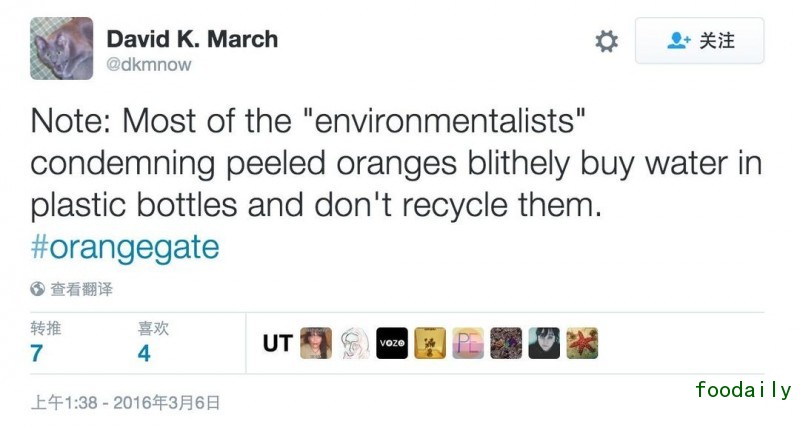Open the long-haired woman's photo avatar
The image size is (800, 427).
pyautogui.click(x=316, y=343)
